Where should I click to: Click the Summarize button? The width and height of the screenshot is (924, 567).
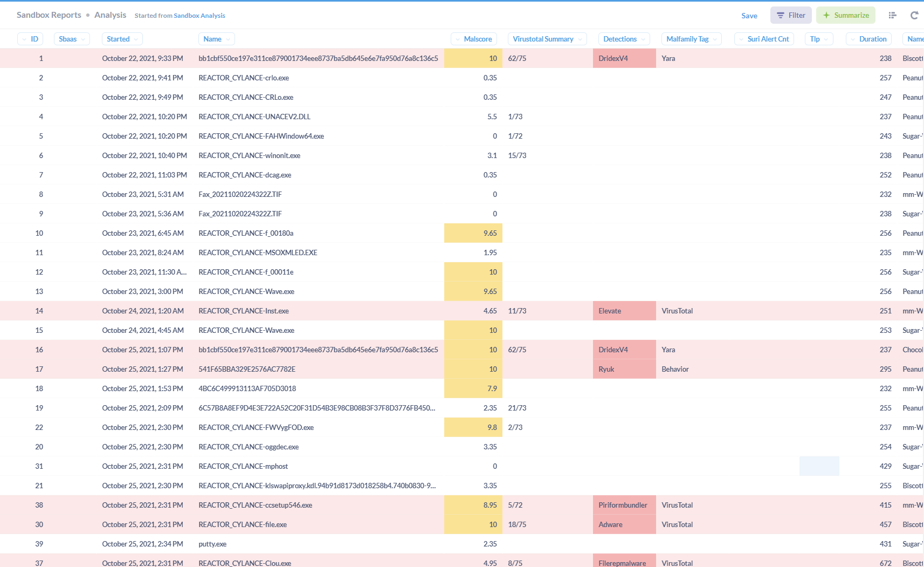(845, 15)
